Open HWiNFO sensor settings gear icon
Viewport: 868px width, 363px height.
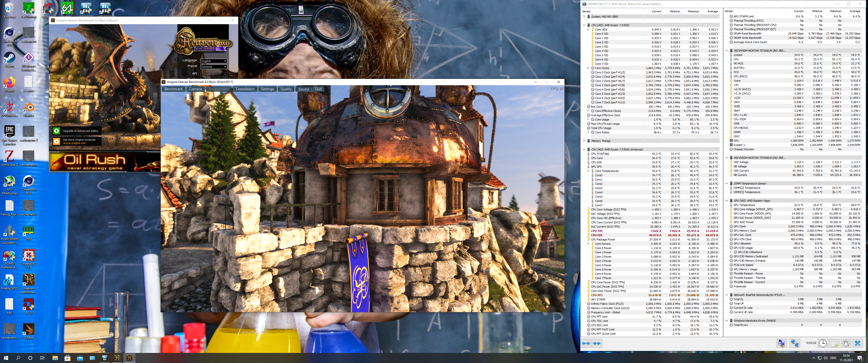[x=846, y=343]
